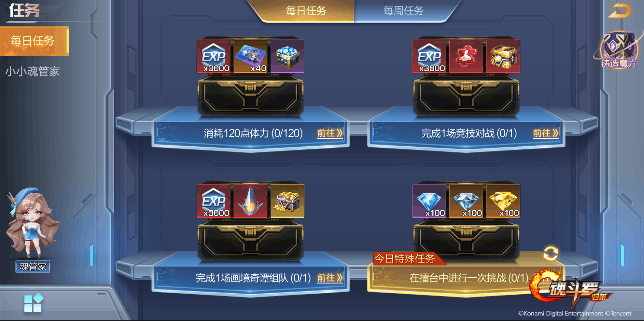
Task: Switch to the 每周任务 tab
Action: (x=403, y=11)
